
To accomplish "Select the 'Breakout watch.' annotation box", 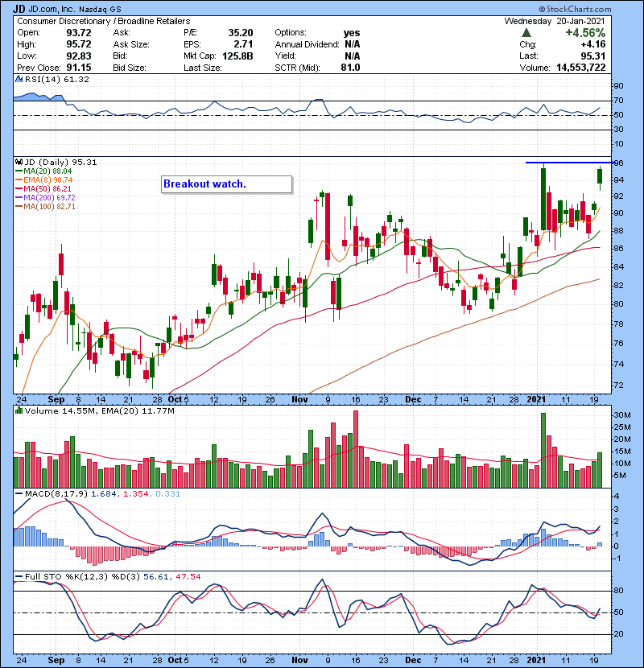I will click(x=227, y=184).
